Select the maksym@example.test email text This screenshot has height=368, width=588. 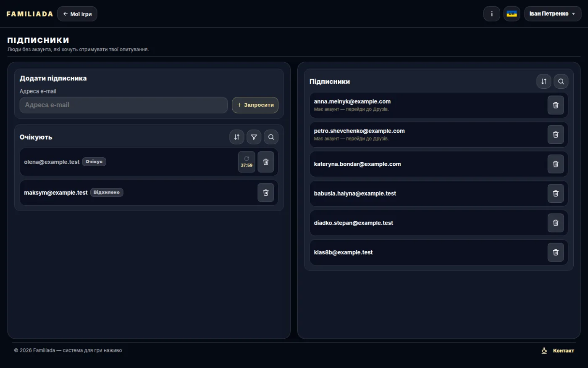(x=56, y=193)
